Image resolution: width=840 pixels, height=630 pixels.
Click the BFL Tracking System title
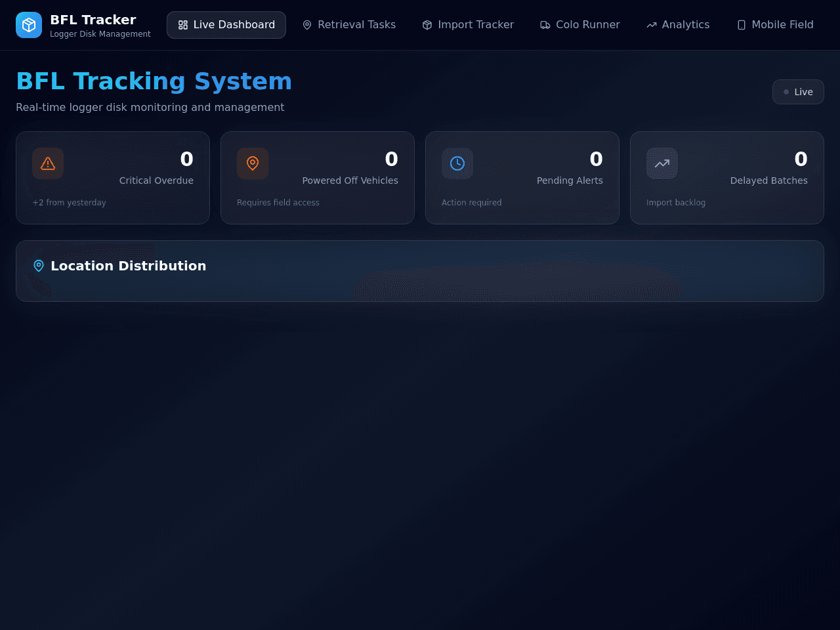click(x=154, y=81)
